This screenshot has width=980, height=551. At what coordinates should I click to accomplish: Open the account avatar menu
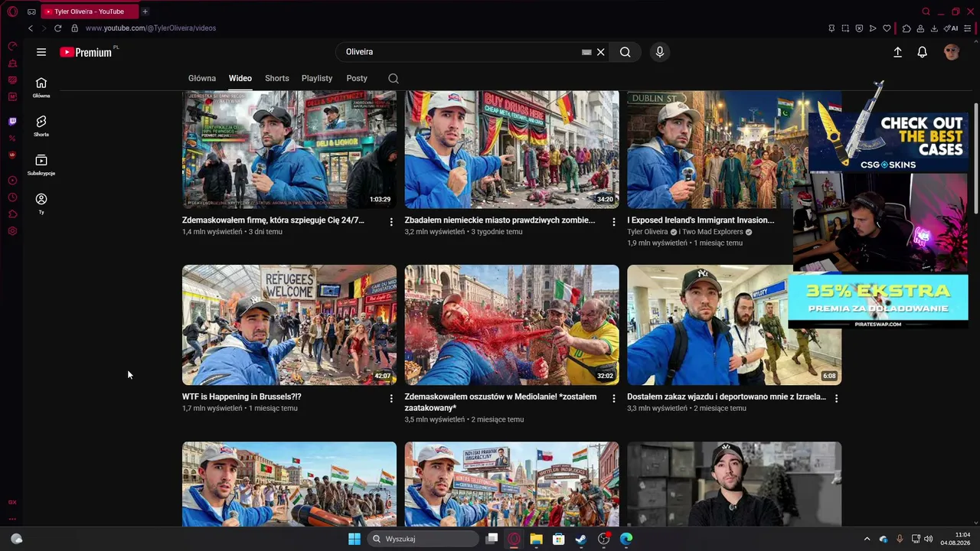952,52
